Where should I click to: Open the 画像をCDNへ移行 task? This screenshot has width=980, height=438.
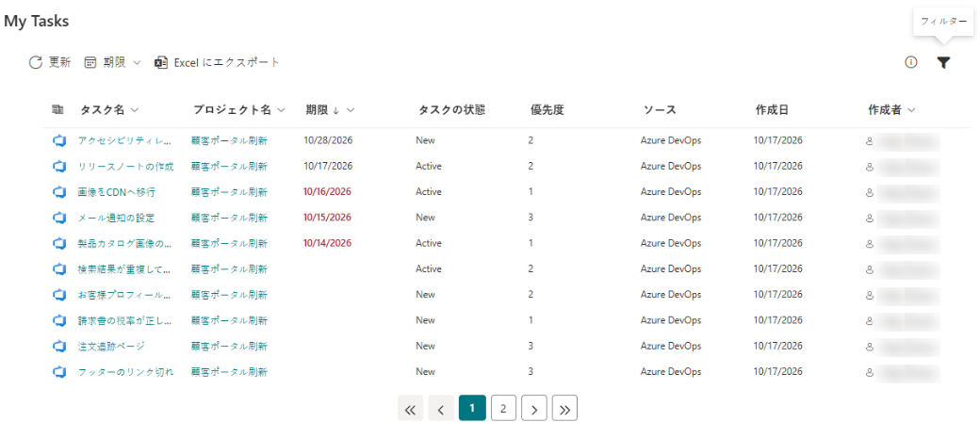click(116, 192)
